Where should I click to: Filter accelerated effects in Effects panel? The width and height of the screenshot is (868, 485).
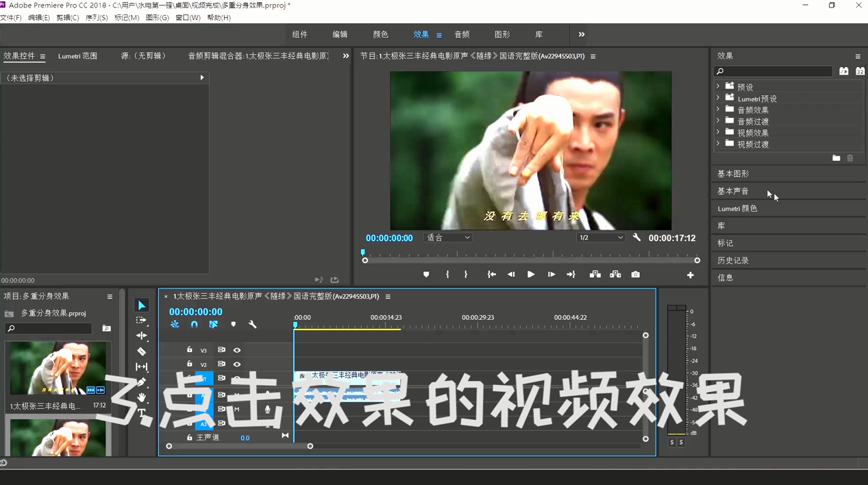click(x=843, y=71)
